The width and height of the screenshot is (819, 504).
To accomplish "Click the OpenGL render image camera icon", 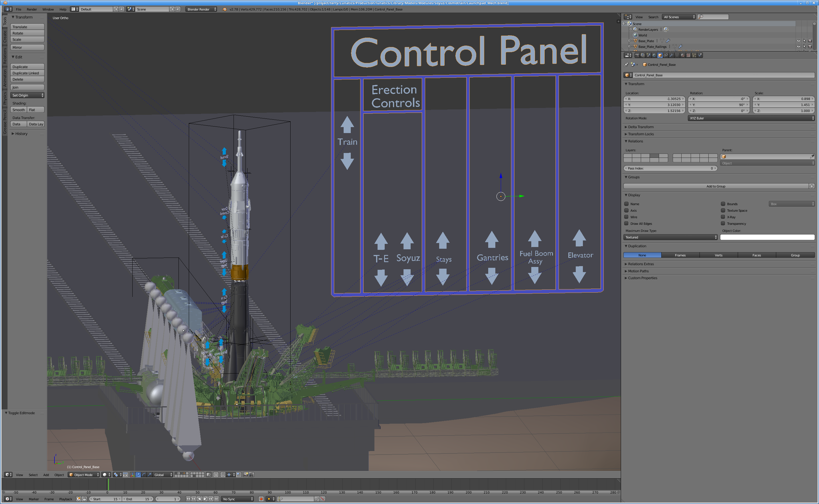I will point(246,475).
